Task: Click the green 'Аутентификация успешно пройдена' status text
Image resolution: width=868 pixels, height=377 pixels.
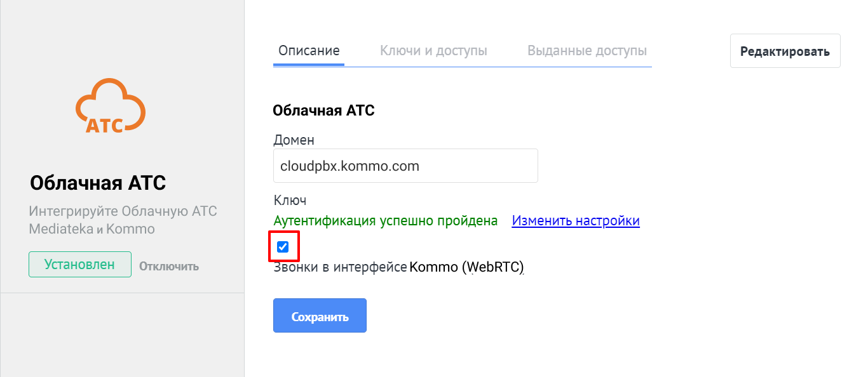Action: click(x=385, y=221)
